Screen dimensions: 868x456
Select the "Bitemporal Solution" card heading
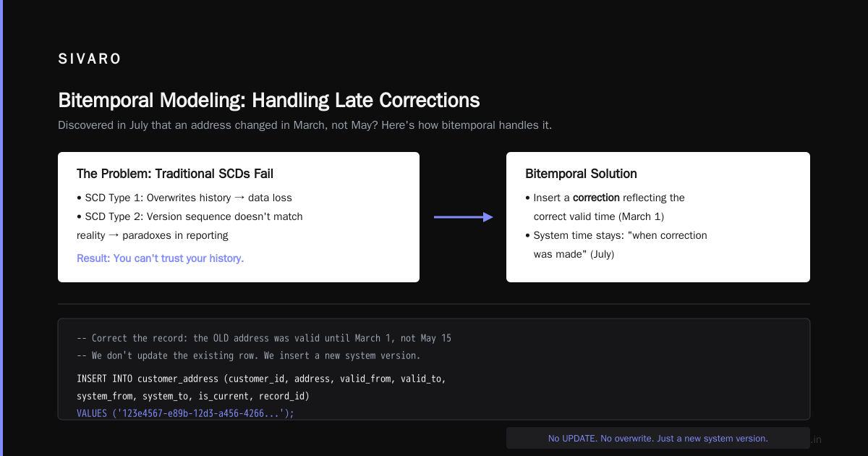pos(581,174)
